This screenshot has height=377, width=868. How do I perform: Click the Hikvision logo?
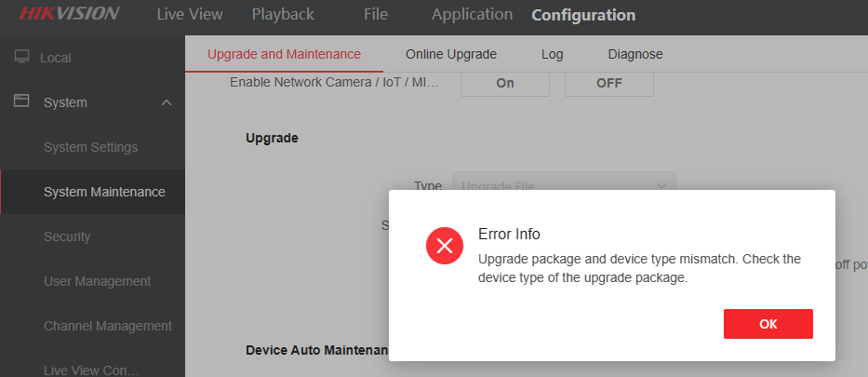(x=69, y=14)
